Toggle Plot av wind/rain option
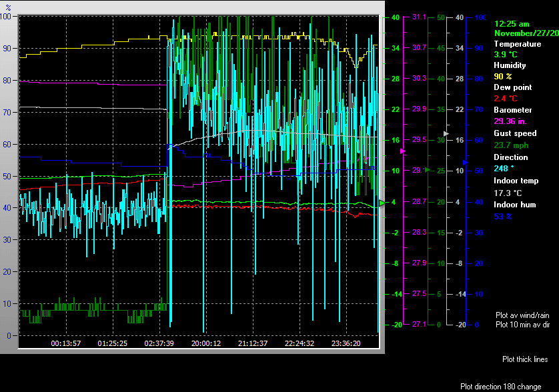Viewport: 559px width, 392px height. (x=523, y=315)
